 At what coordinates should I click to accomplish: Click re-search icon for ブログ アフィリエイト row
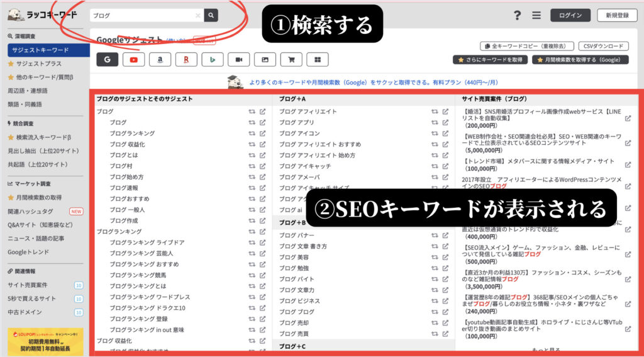coord(435,111)
